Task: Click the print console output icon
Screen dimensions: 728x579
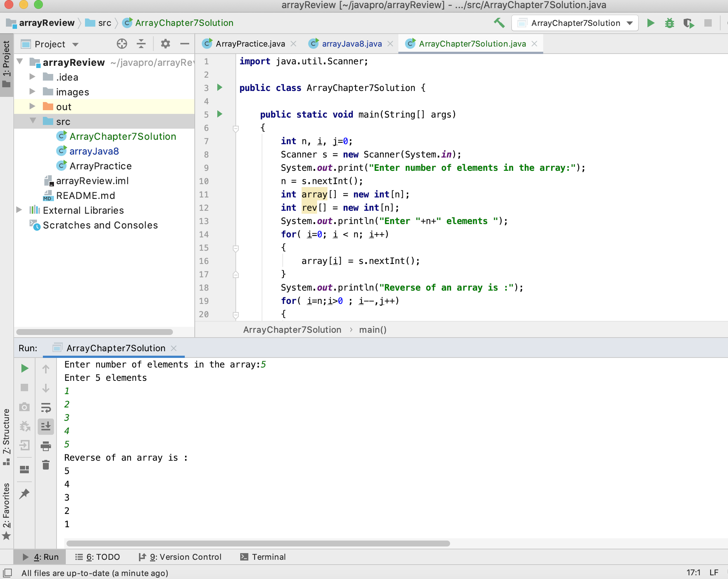Action: pos(46,446)
